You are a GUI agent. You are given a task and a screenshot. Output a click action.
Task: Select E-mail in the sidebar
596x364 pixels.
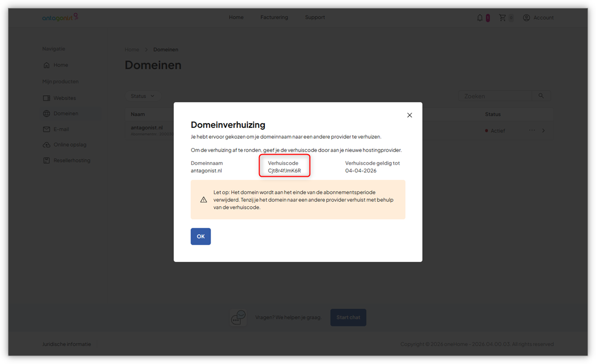coord(61,129)
